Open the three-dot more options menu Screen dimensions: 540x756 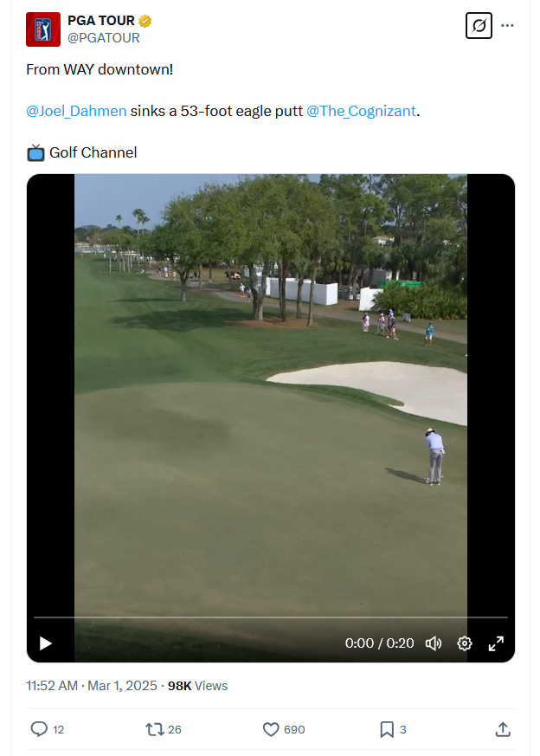point(507,26)
